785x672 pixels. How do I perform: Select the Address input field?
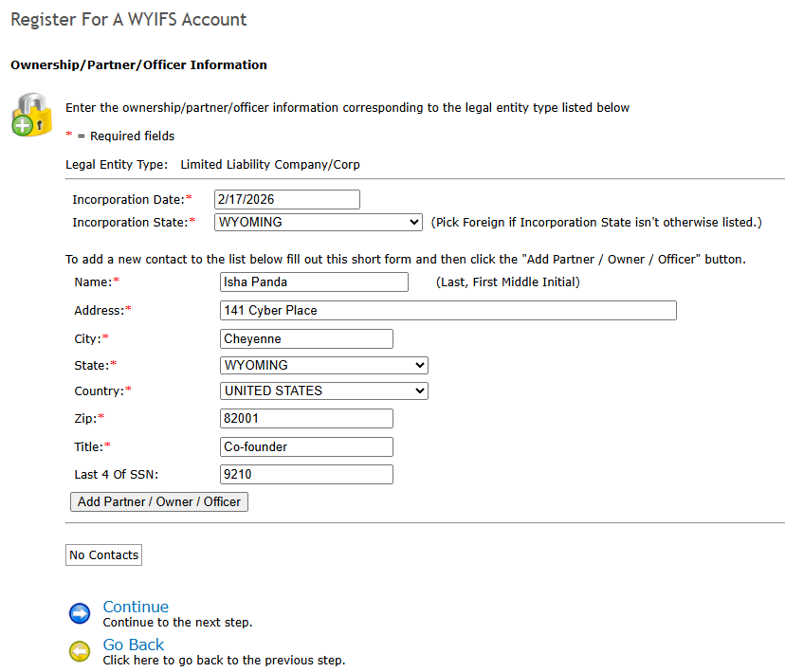click(x=447, y=310)
